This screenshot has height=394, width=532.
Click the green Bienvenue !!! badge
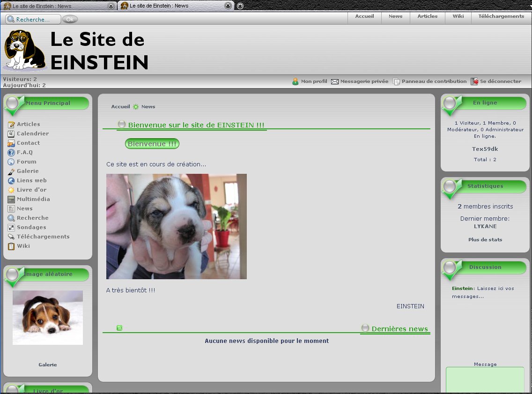[152, 144]
